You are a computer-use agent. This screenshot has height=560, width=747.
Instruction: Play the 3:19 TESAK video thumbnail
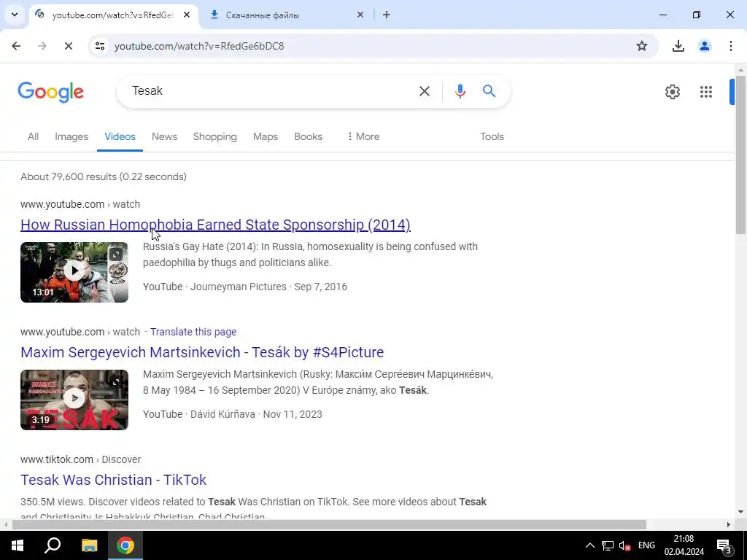74,400
